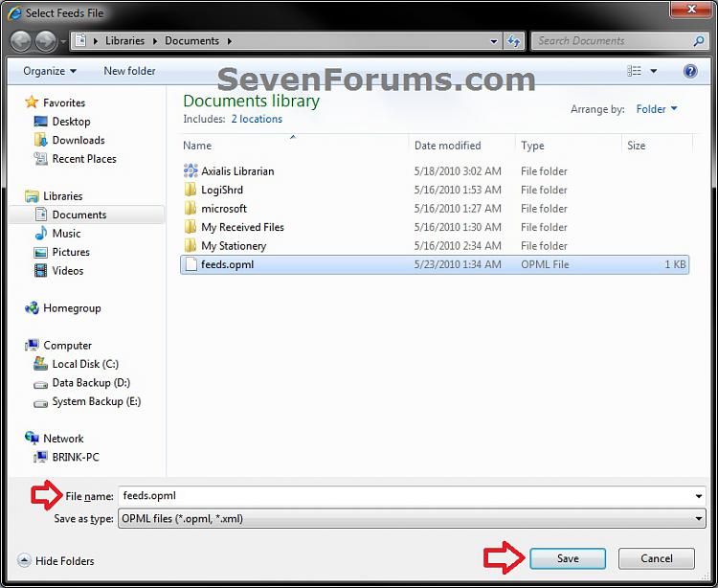This screenshot has width=718, height=588.
Task: Select the microsoft folder icon
Action: click(191, 209)
